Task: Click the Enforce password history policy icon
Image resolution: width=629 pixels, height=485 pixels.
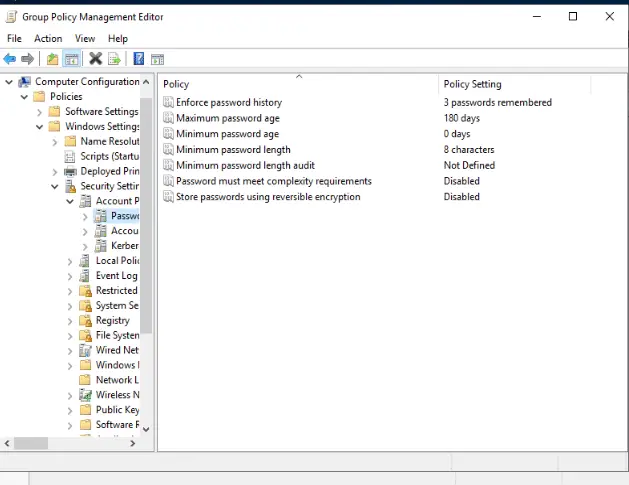Action: click(168, 102)
